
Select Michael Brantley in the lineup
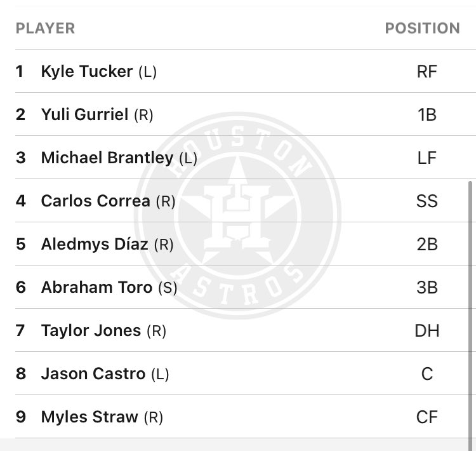click(x=107, y=158)
